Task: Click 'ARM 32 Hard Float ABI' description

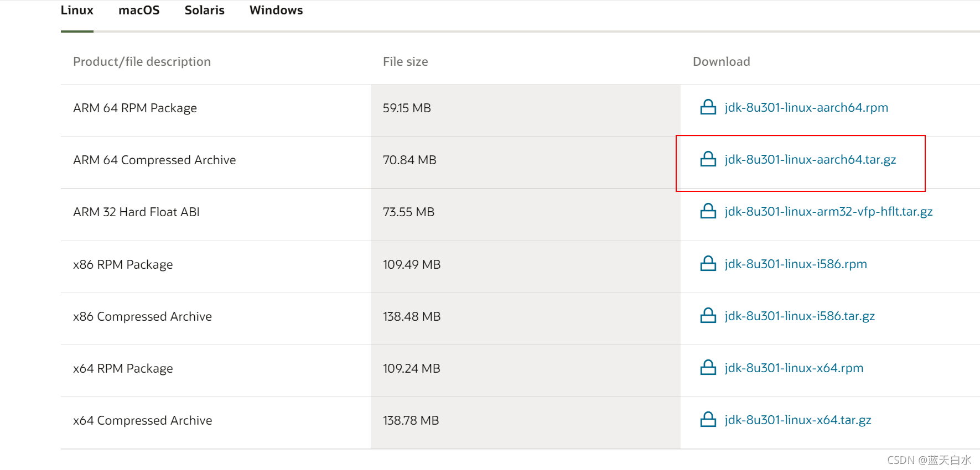Action: [x=136, y=212]
